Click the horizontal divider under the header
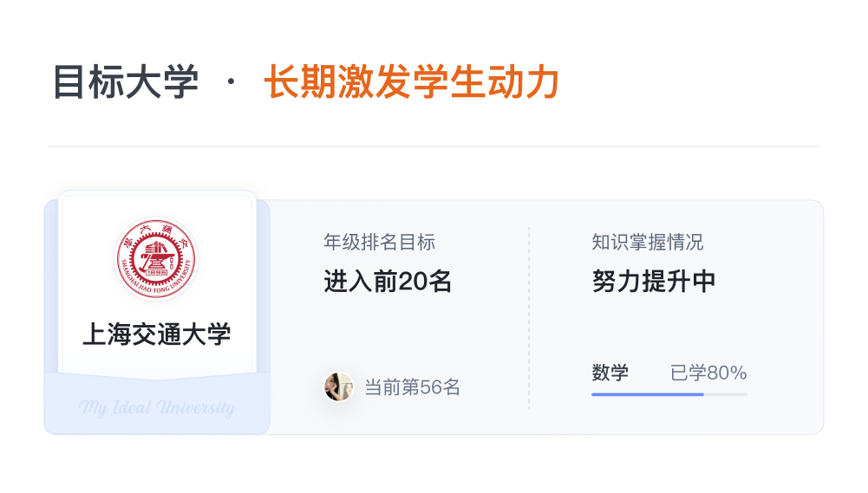Image resolution: width=868 pixels, height=493 pixels. coord(434,146)
